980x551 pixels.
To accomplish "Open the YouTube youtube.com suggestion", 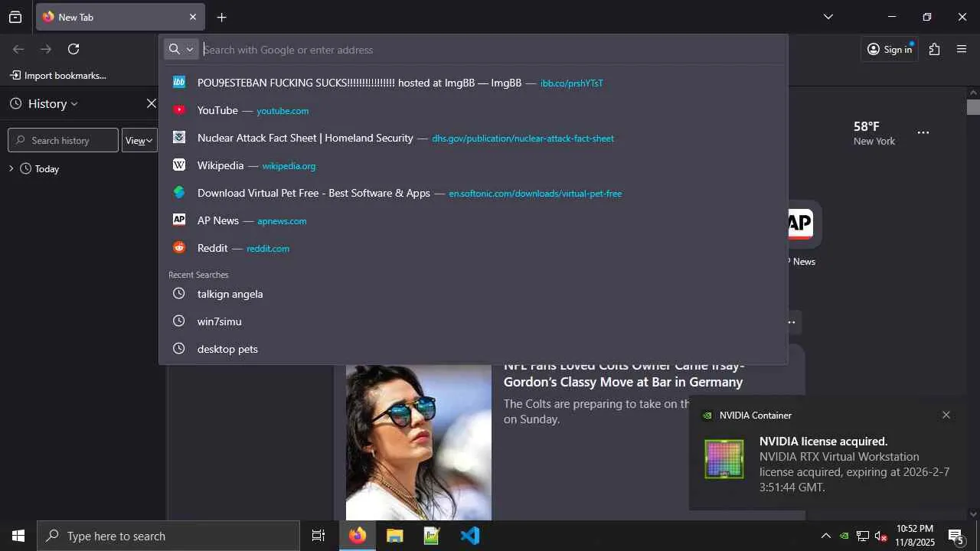I will (473, 110).
